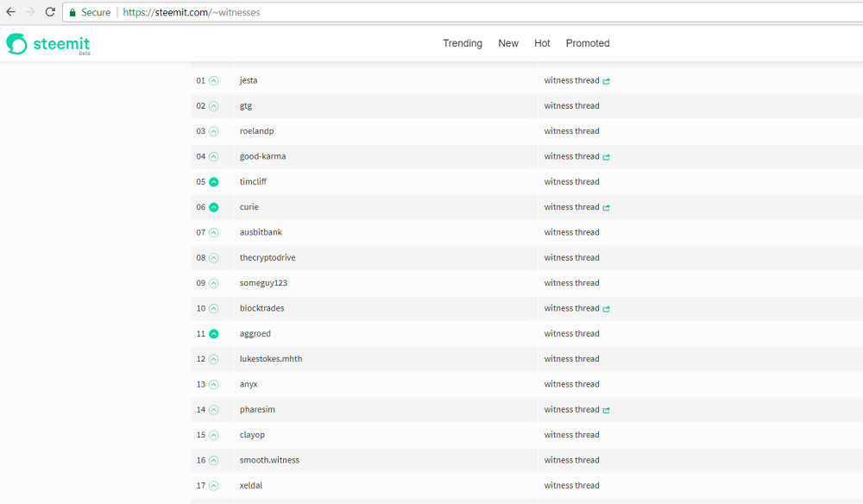This screenshot has height=504, width=863.
Task: Open roelandp's profile link
Action: pos(256,131)
